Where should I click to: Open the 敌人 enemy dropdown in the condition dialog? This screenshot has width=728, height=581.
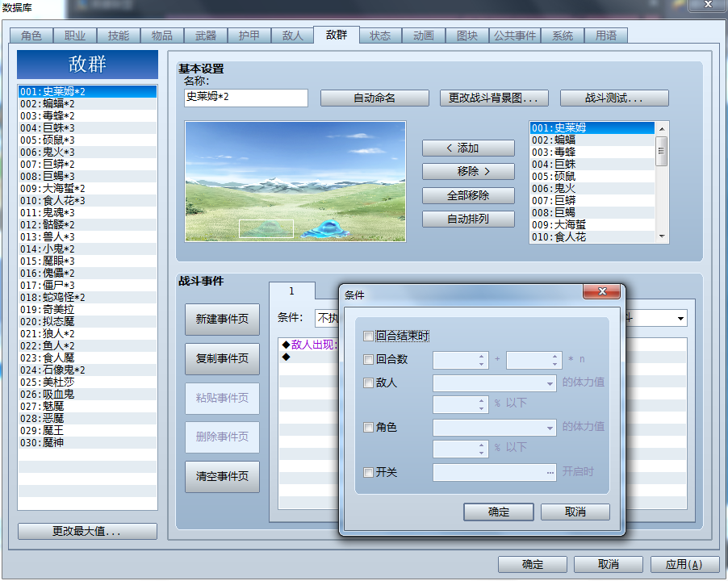pos(495,383)
